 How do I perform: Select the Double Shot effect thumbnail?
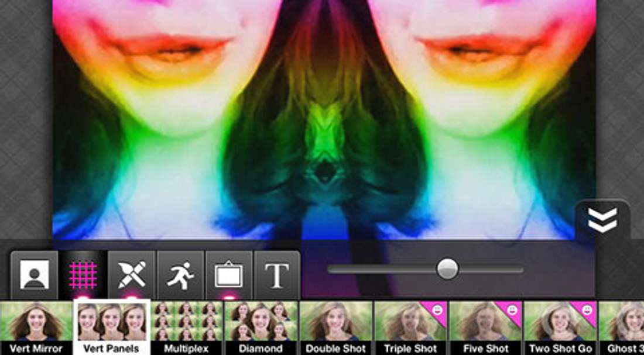point(336,328)
